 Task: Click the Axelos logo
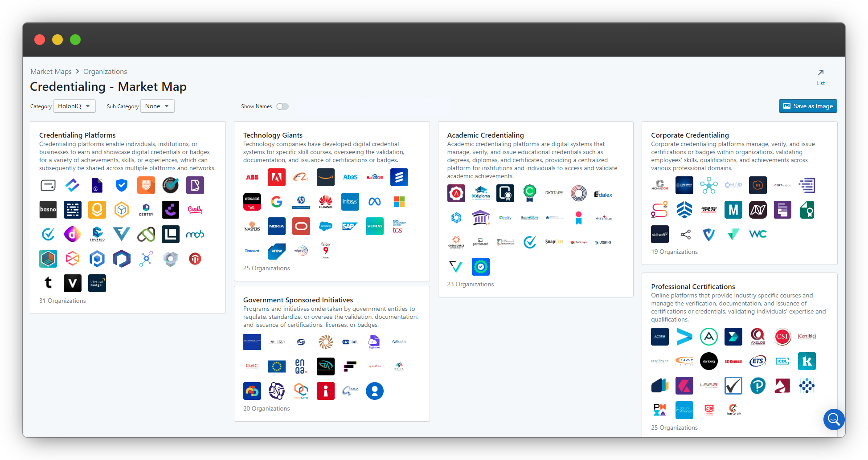point(758,337)
